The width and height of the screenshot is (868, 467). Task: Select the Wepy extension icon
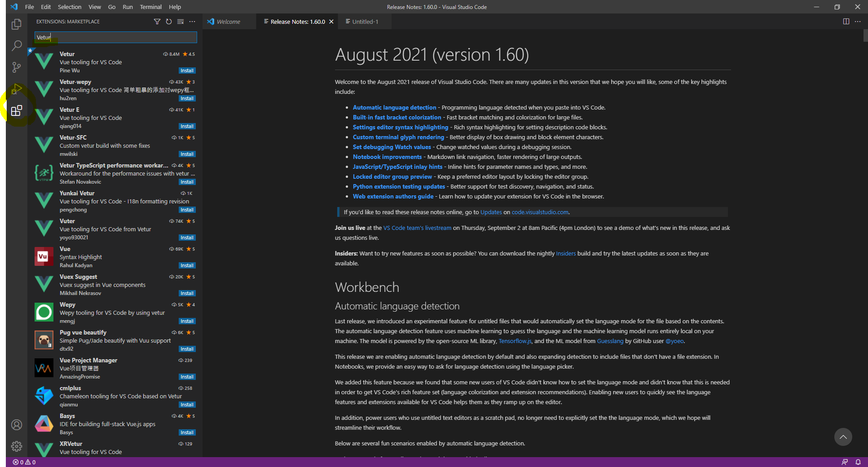(44, 312)
